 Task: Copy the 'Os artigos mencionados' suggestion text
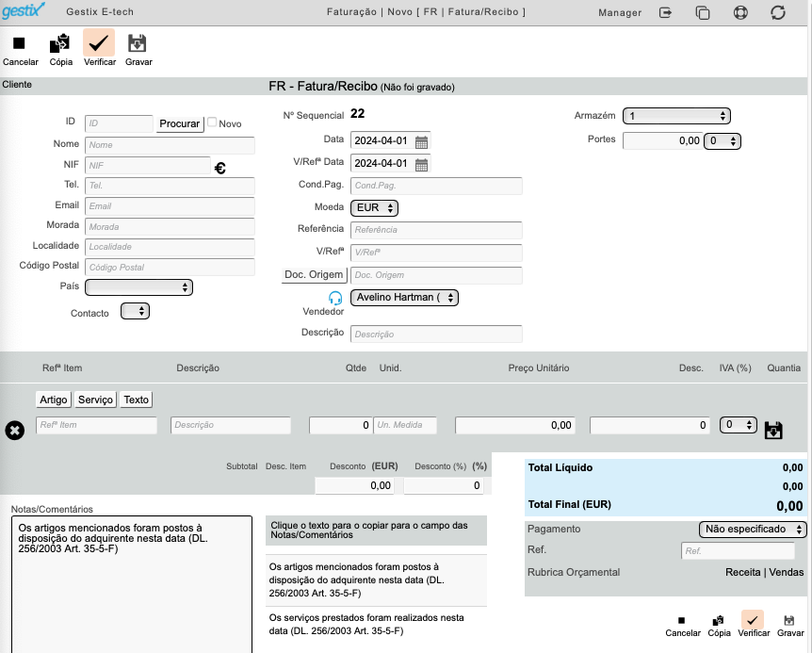(x=376, y=580)
